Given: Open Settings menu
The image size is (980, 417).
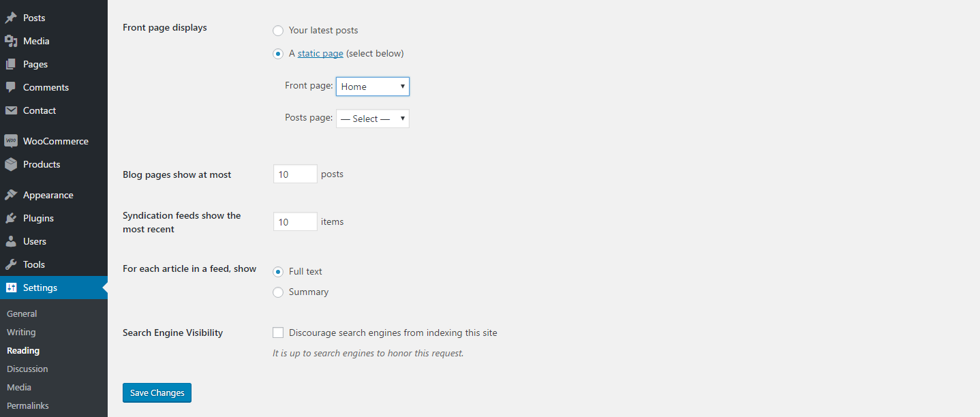Looking at the screenshot, I should click(40, 288).
